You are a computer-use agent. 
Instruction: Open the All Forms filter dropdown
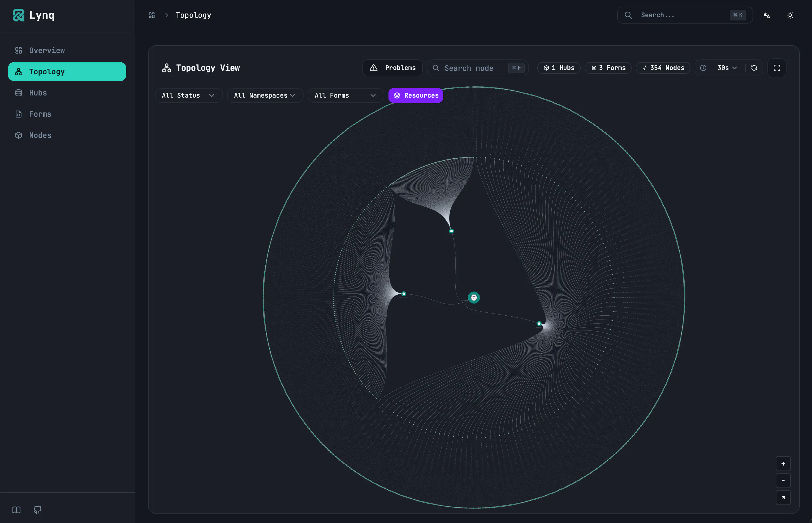(345, 95)
